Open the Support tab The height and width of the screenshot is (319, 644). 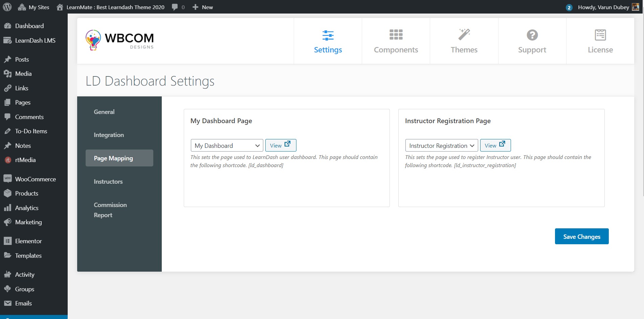click(532, 41)
